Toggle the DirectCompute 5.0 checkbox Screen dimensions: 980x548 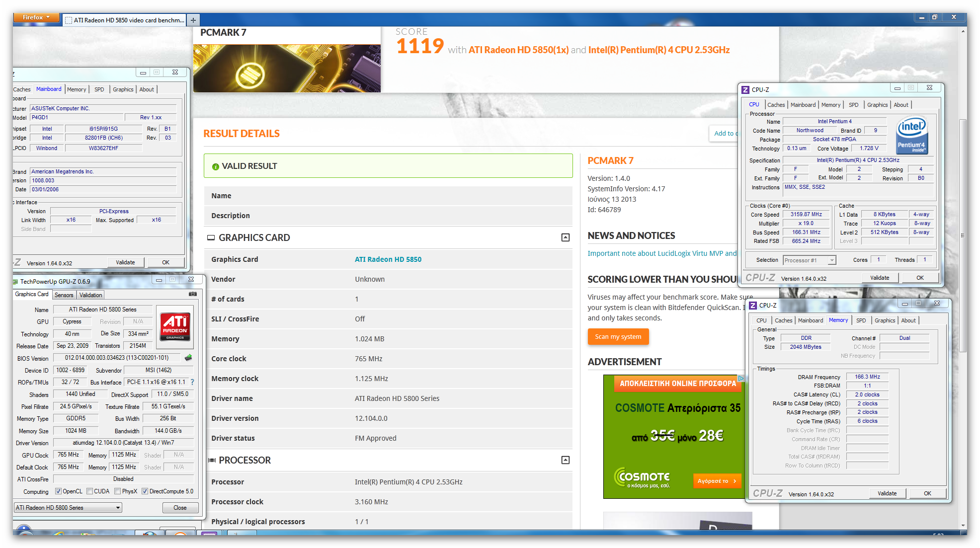click(145, 491)
